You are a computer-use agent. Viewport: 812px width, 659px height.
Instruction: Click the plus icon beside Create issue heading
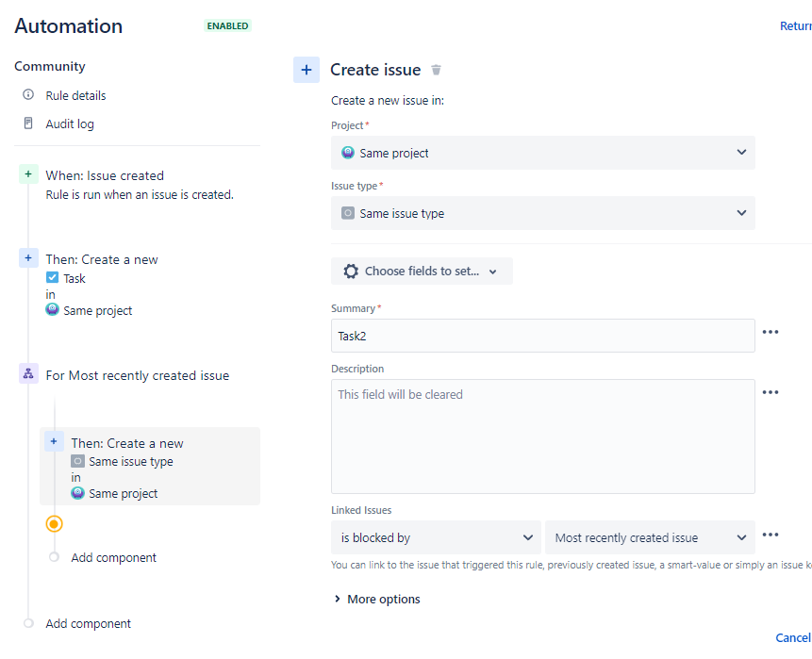point(307,70)
